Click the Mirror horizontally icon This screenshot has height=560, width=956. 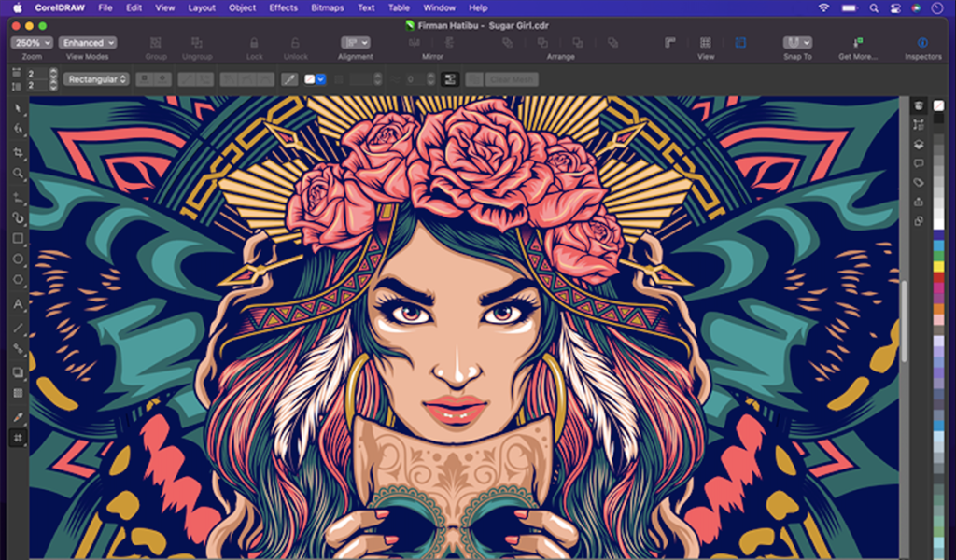[415, 42]
